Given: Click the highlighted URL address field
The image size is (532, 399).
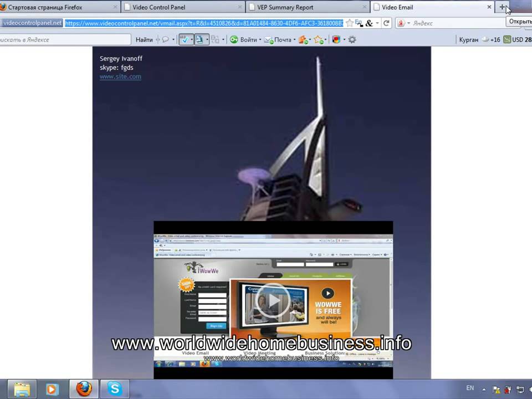Looking at the screenshot, I should [x=204, y=23].
